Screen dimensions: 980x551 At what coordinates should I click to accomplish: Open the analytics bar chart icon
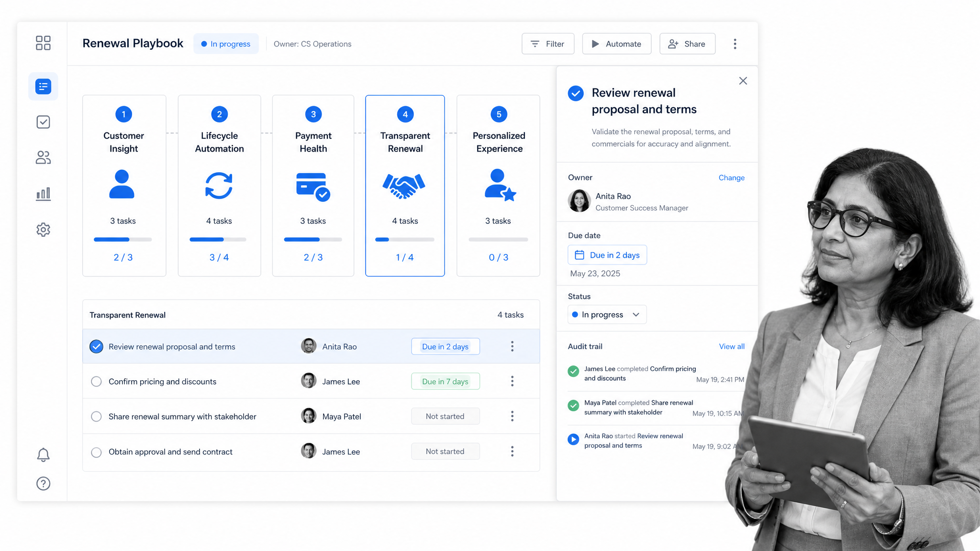click(x=43, y=194)
